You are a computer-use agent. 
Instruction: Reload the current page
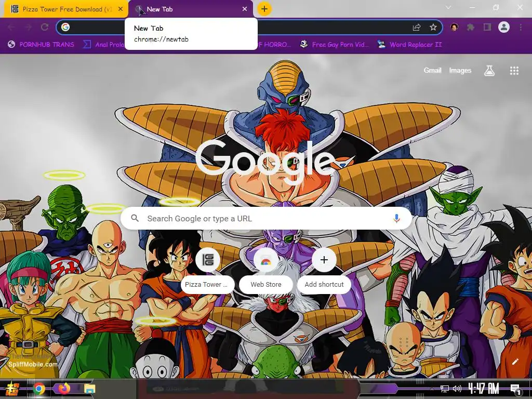coord(45,27)
